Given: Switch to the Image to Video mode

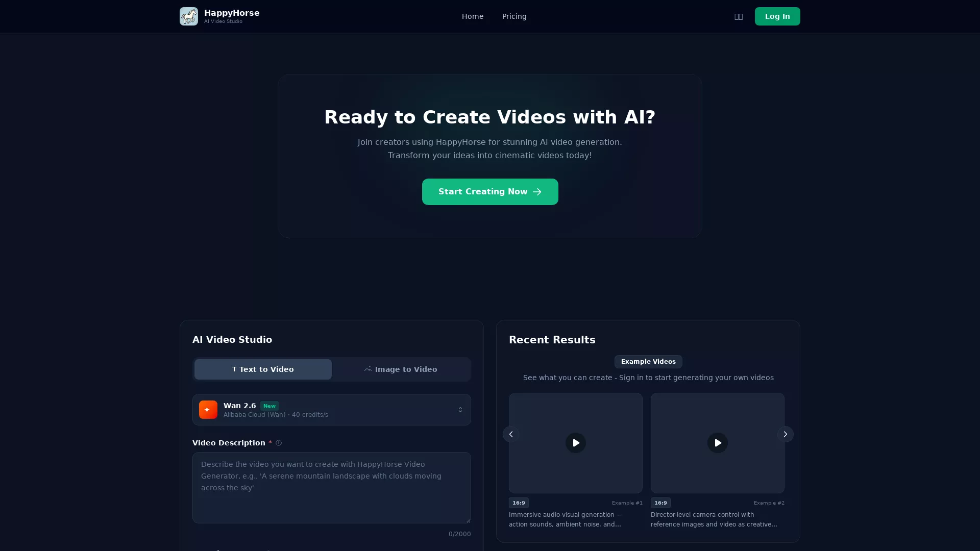Looking at the screenshot, I should (401, 369).
